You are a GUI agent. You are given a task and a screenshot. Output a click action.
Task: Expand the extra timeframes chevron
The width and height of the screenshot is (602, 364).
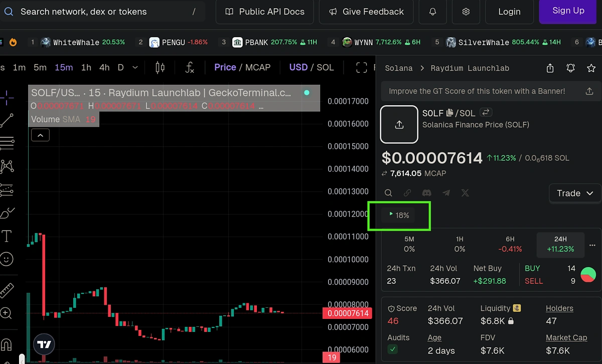point(134,67)
